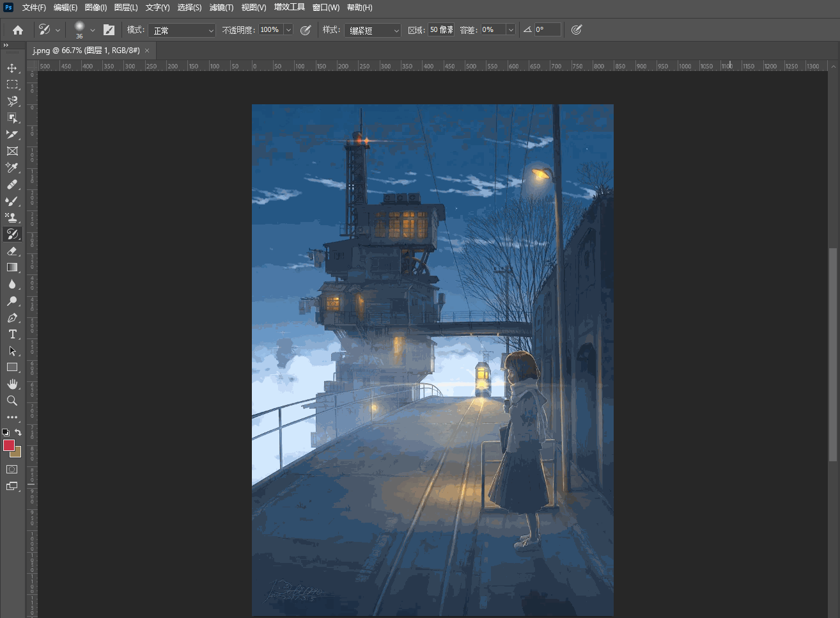The height and width of the screenshot is (618, 840).
Task: Select the Art History Brush tool
Action: point(12,234)
